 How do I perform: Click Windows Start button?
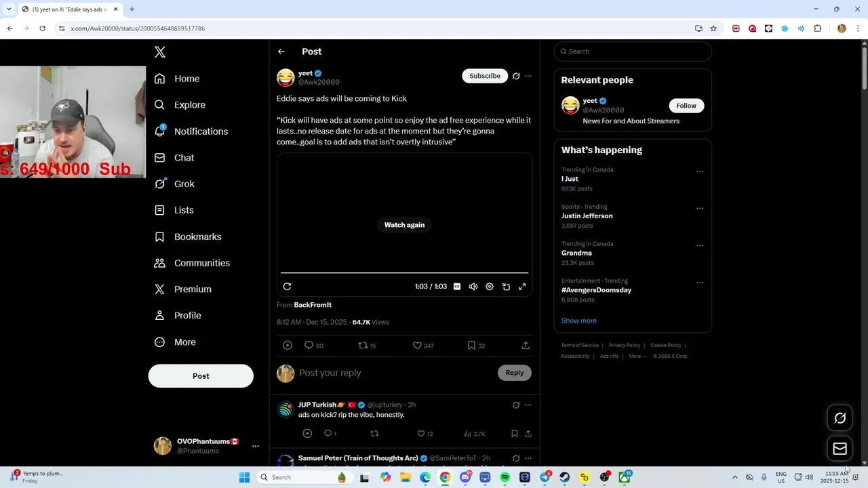point(244,478)
